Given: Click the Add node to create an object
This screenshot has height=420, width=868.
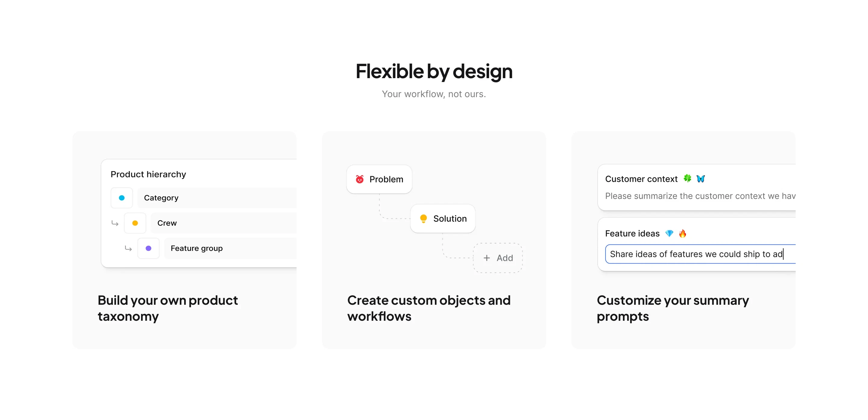Looking at the screenshot, I should (x=498, y=258).
